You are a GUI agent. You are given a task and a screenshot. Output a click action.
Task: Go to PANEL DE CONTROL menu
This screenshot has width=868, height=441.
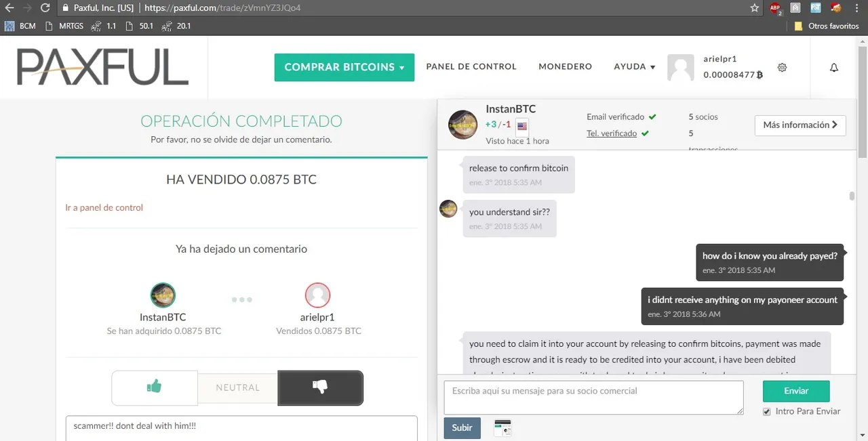471,67
